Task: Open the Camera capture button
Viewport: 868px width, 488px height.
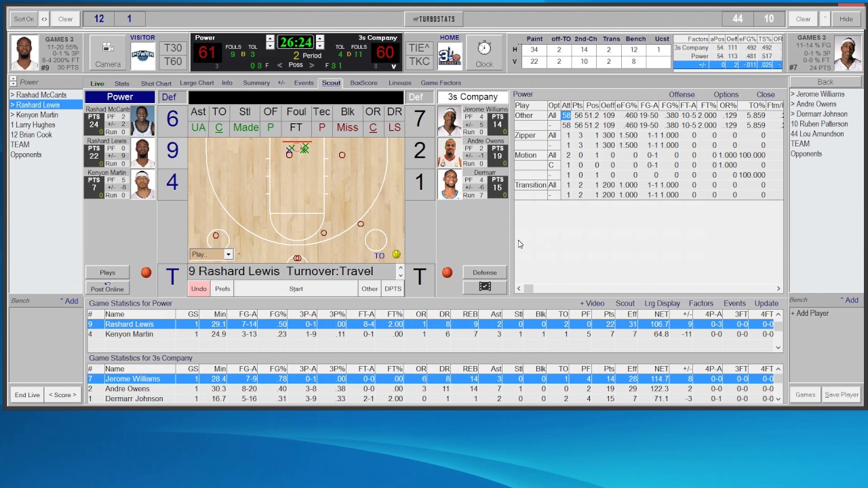Action: [x=107, y=53]
